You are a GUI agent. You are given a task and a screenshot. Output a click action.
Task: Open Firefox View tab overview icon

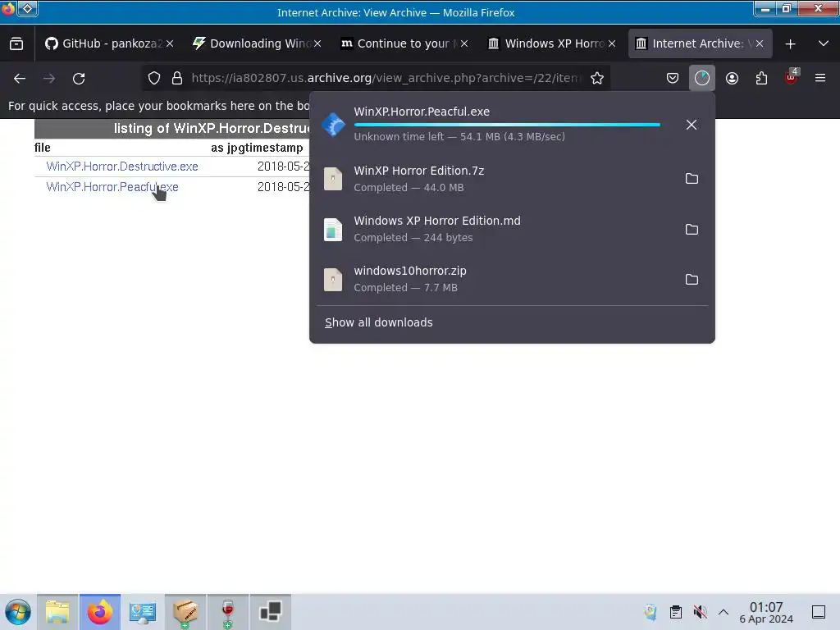(x=16, y=44)
